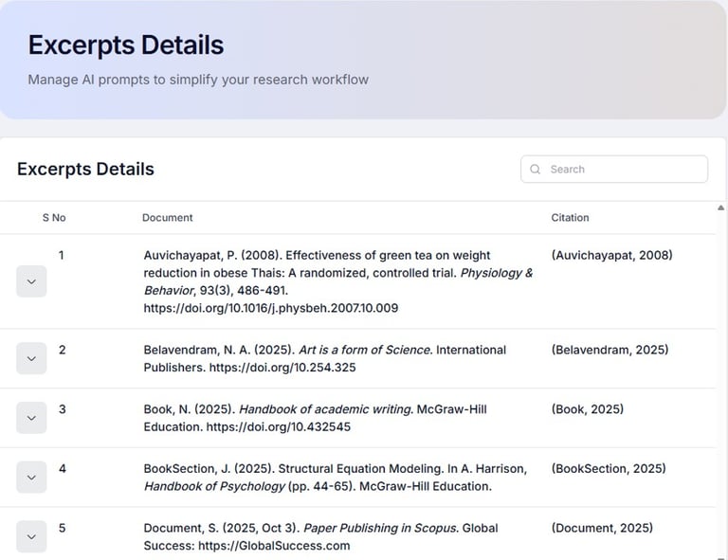Sort by the S No column header
Image resolution: width=728 pixels, height=560 pixels.
54,218
